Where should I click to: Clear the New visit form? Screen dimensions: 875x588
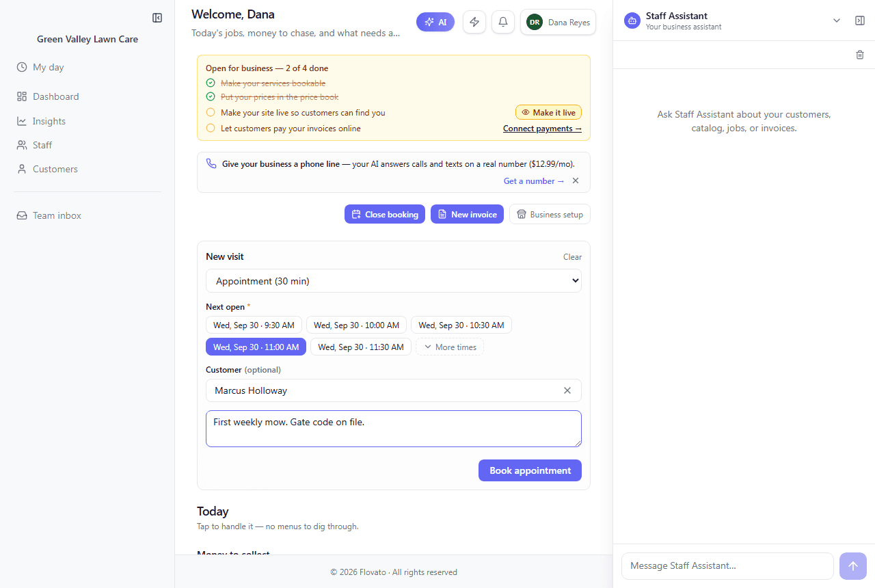572,257
